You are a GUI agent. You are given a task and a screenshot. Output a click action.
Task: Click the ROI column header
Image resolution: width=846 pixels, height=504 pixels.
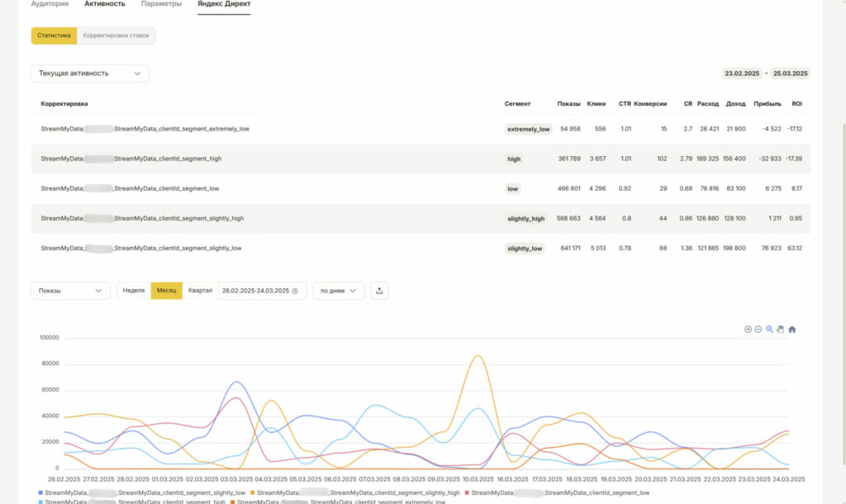click(797, 103)
